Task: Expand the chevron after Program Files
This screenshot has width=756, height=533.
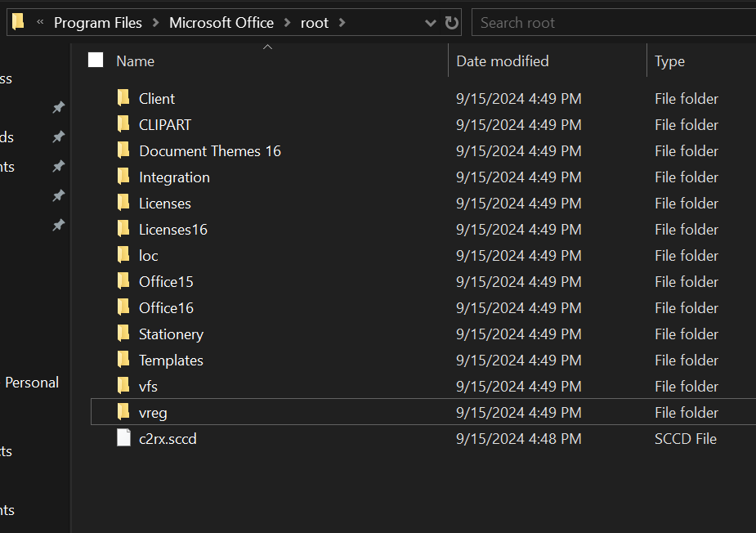Action: 155,23
